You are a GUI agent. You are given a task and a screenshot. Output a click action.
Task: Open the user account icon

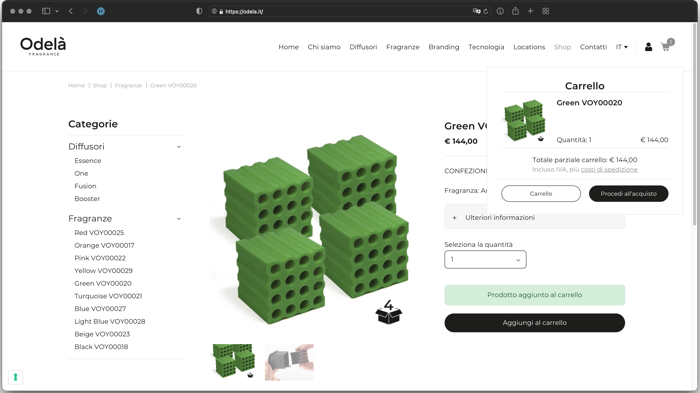point(648,47)
